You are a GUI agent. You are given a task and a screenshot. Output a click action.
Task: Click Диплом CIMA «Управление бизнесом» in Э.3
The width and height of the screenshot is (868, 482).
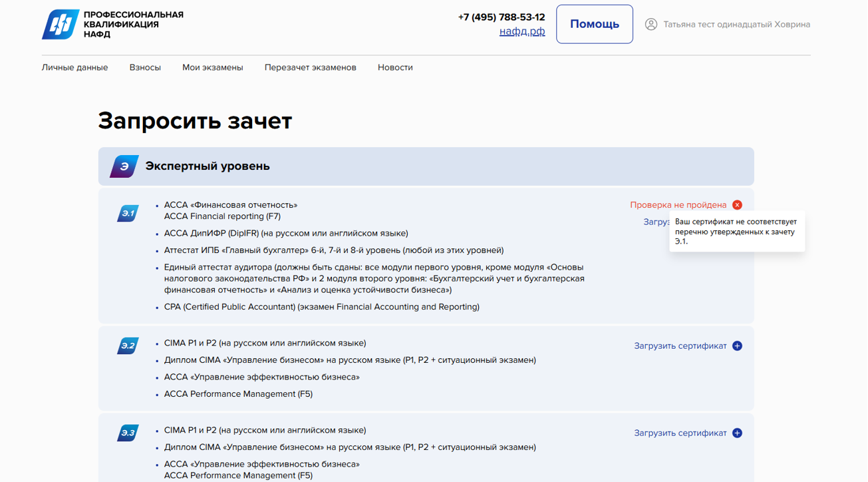pyautogui.click(x=350, y=448)
